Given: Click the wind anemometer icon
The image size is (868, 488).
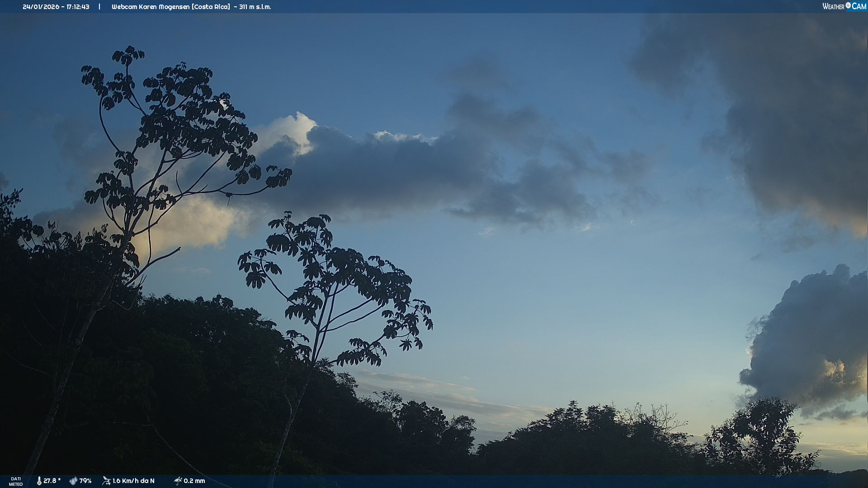Looking at the screenshot, I should 106,481.
